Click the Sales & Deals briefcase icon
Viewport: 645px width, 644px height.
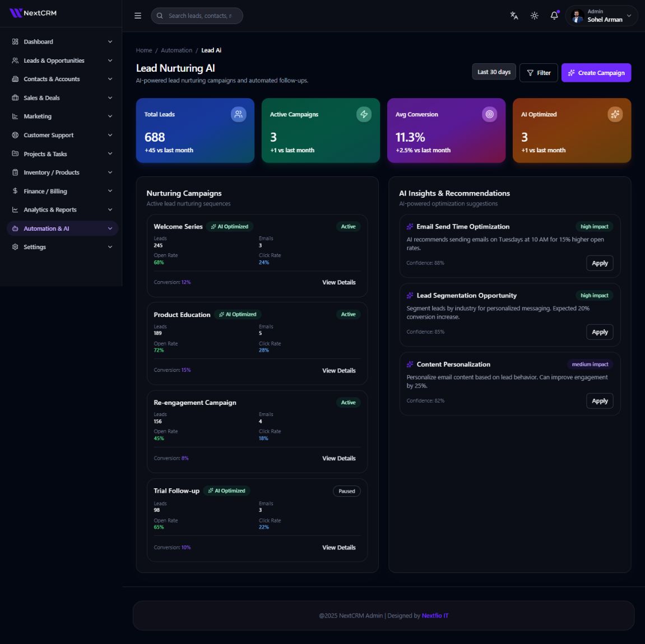[x=15, y=98]
